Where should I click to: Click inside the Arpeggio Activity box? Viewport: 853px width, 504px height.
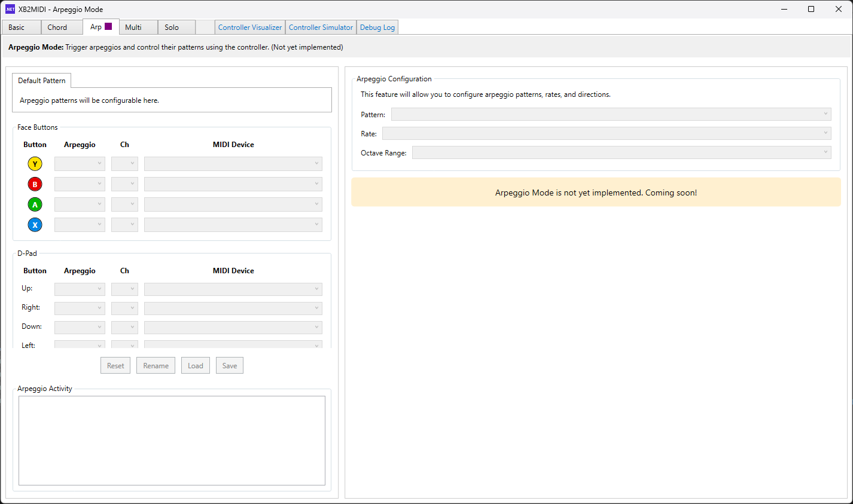tap(172, 441)
